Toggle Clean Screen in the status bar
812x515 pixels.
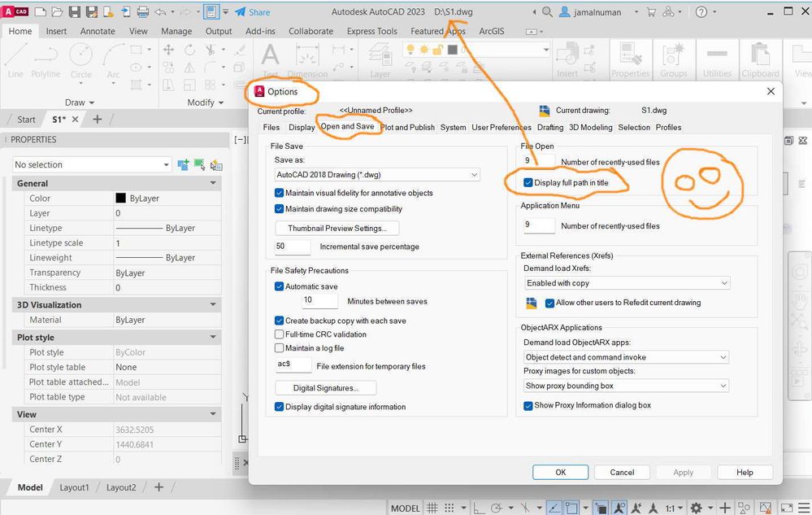coord(787,508)
